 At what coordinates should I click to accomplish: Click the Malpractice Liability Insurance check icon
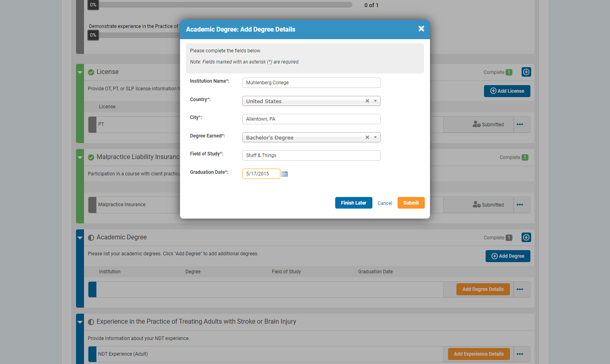point(91,157)
